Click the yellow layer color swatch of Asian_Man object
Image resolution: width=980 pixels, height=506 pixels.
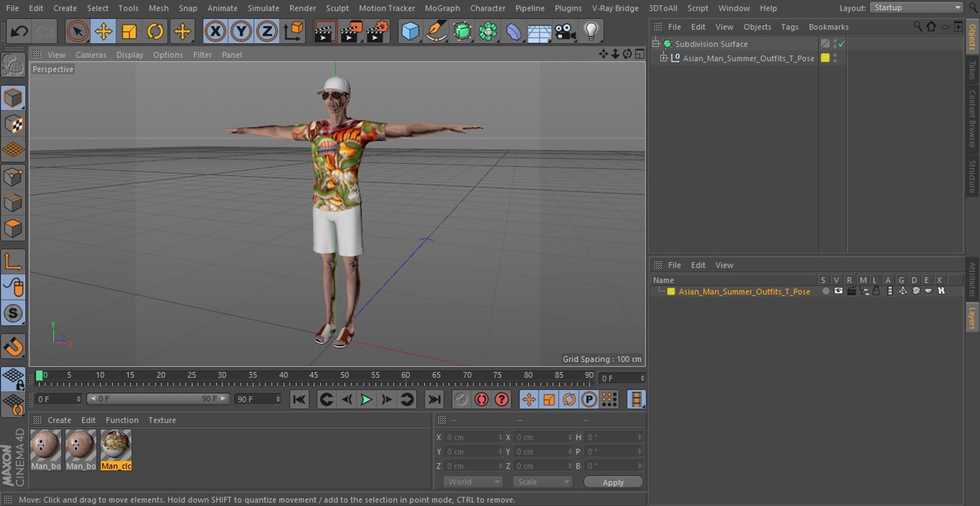click(825, 58)
